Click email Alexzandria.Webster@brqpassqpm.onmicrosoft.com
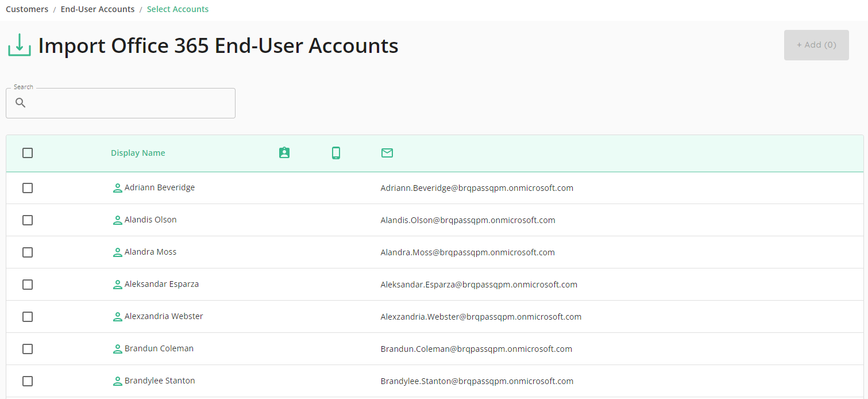 click(x=481, y=317)
